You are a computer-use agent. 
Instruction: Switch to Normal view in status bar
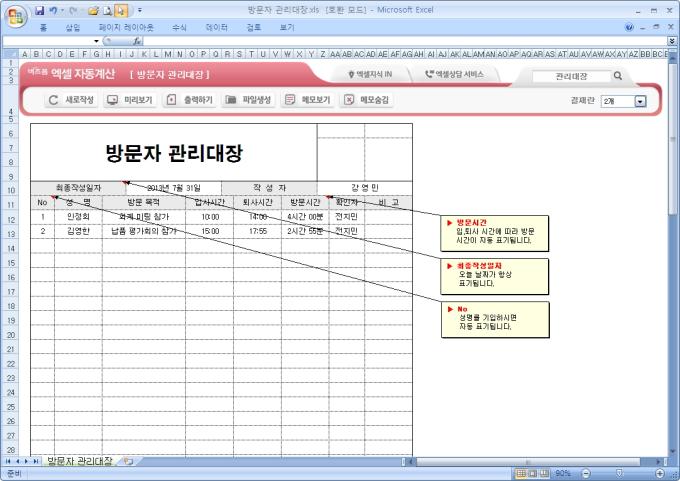point(521,473)
